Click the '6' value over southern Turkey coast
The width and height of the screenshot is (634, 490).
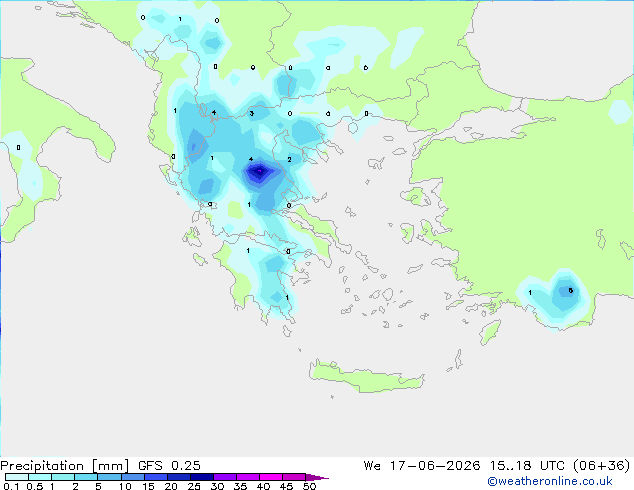(x=571, y=290)
